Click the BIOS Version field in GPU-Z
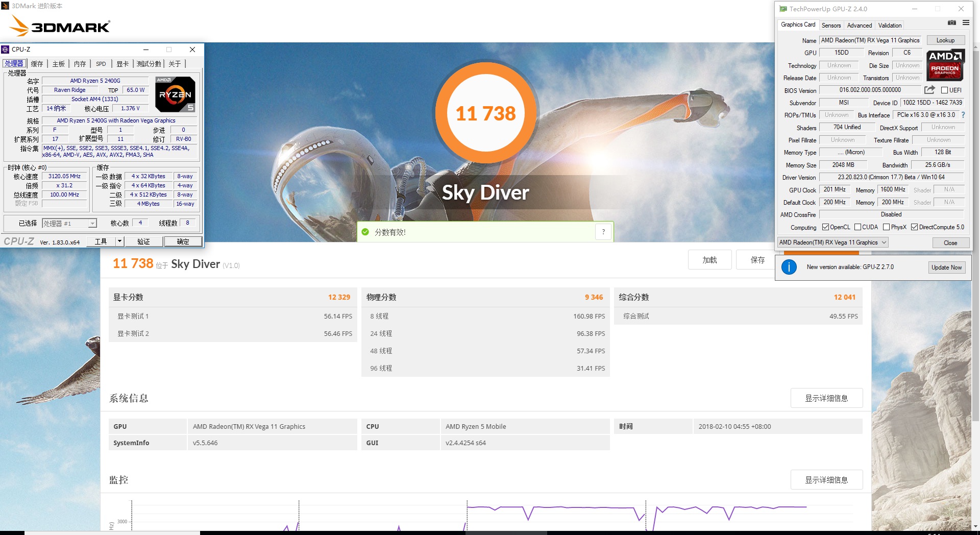Viewport: 980px width, 535px height. coord(870,90)
